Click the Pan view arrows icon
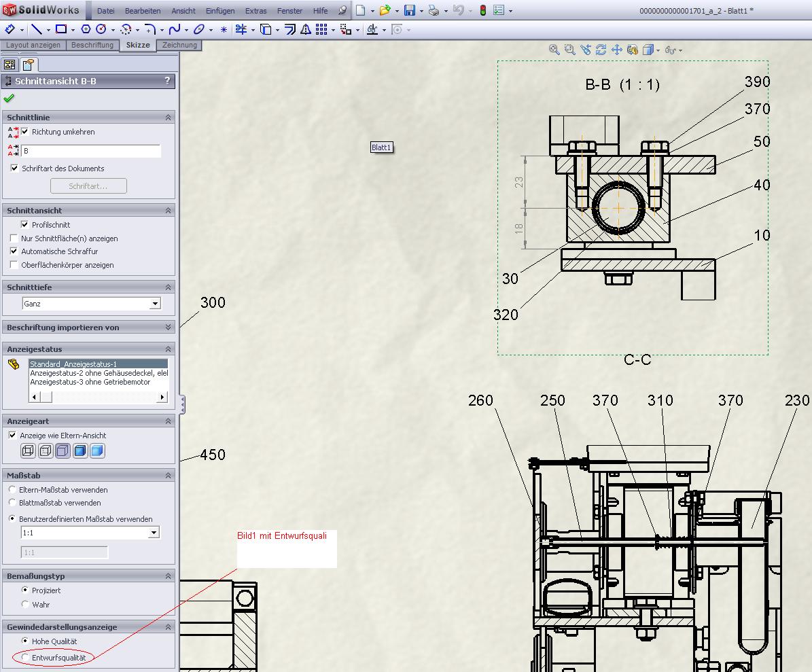 617,50
